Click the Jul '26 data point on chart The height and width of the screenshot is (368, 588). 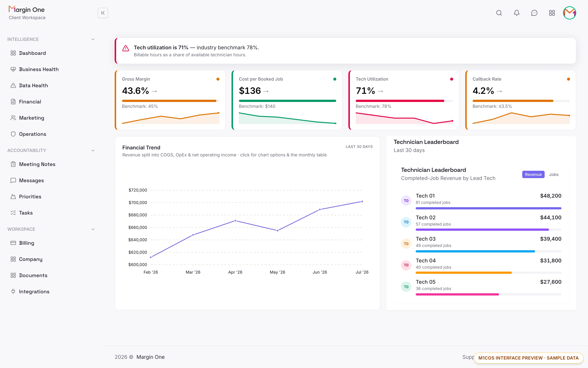[362, 201]
